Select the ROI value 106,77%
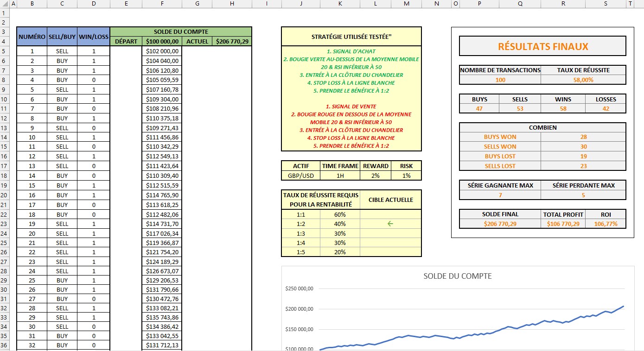The width and height of the screenshot is (644, 351). coord(606,224)
